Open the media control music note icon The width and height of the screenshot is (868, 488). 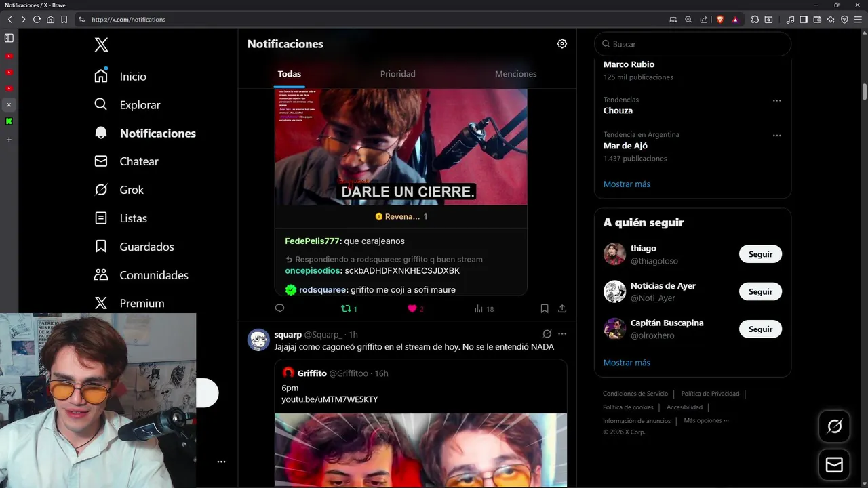point(790,20)
